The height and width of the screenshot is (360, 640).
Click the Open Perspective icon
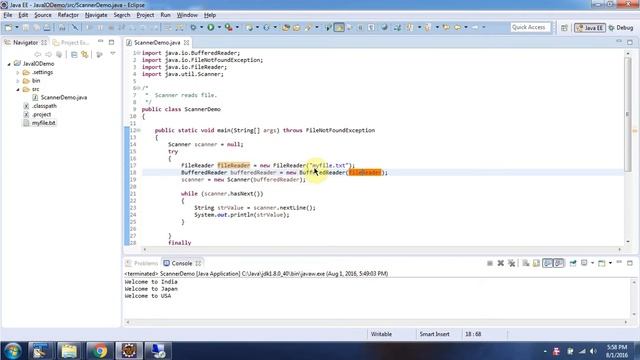pyautogui.click(x=564, y=28)
